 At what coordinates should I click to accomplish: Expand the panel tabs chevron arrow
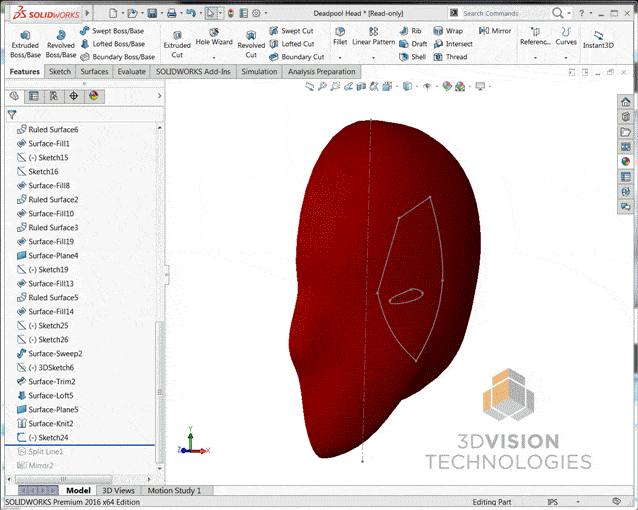(160, 96)
